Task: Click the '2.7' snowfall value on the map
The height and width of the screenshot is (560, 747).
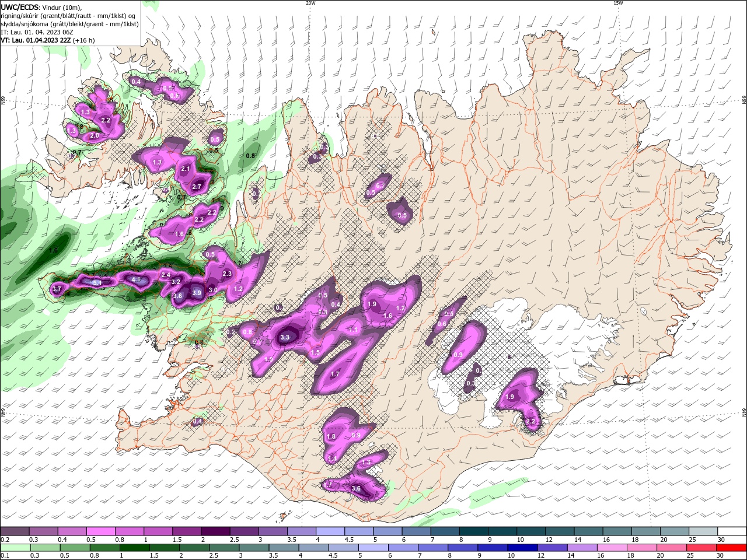Action: click(x=197, y=187)
